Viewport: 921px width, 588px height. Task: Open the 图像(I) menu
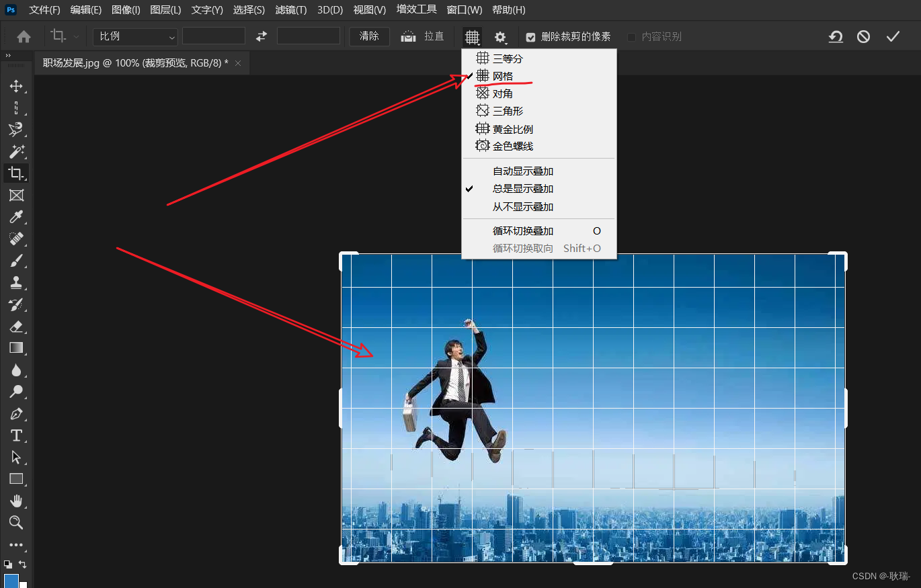tap(126, 10)
